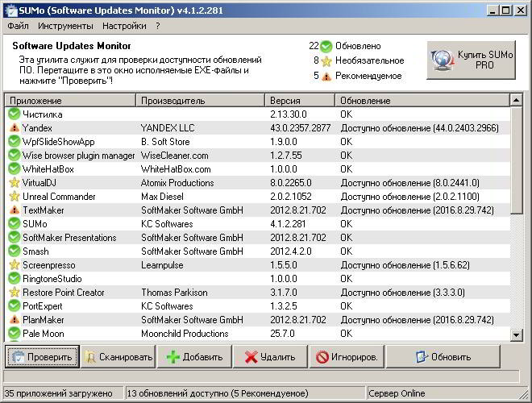Open the Инструменты menu
The height and width of the screenshot is (403, 532).
[x=65, y=26]
